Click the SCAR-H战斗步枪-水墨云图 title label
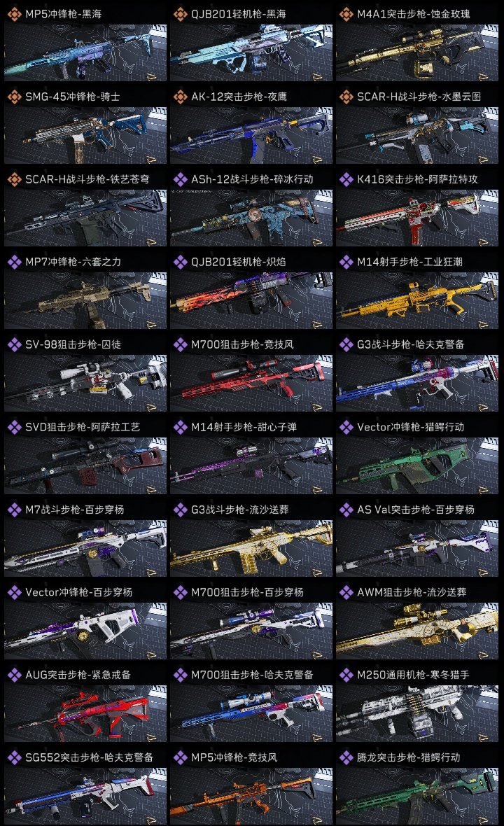 (x=419, y=97)
